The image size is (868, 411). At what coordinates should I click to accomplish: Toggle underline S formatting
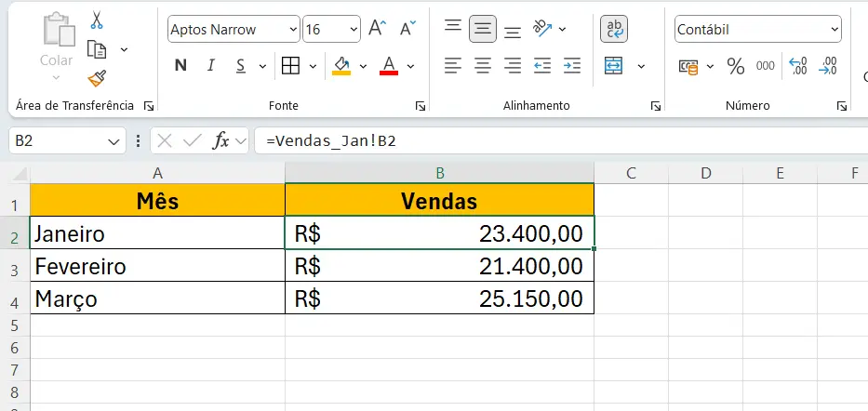click(241, 66)
